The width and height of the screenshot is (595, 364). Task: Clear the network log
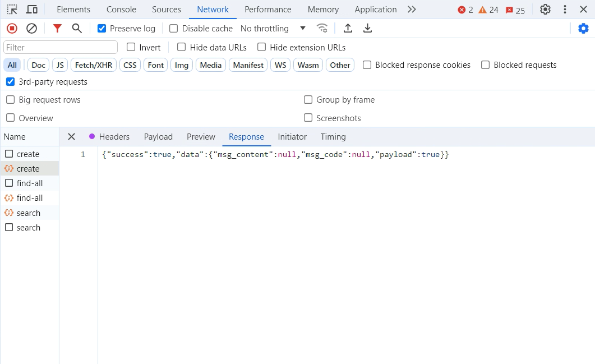tap(32, 29)
